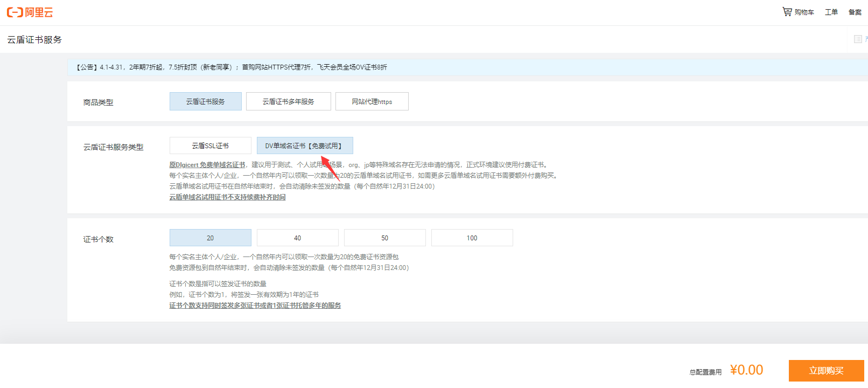Click the 云盾证书服务 page title
The height and width of the screenshot is (388, 868).
coord(34,40)
